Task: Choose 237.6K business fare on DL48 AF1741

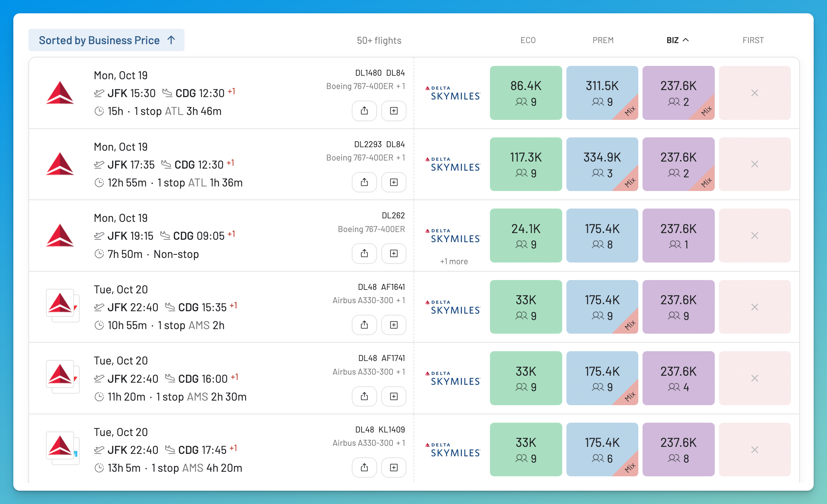Action: click(x=678, y=378)
